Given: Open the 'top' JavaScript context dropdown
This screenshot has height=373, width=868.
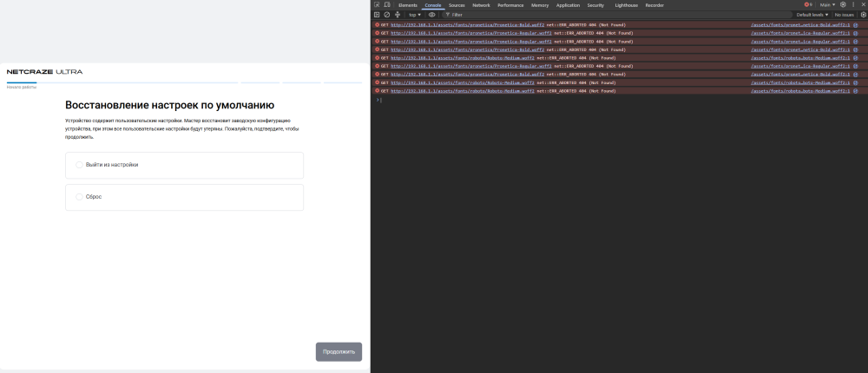Looking at the screenshot, I should (415, 15).
